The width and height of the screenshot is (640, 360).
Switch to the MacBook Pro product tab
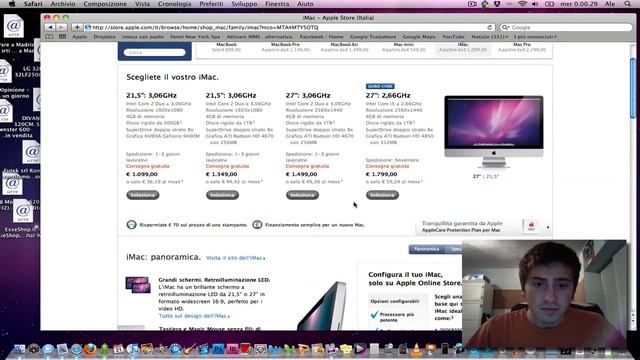pyautogui.click(x=286, y=47)
